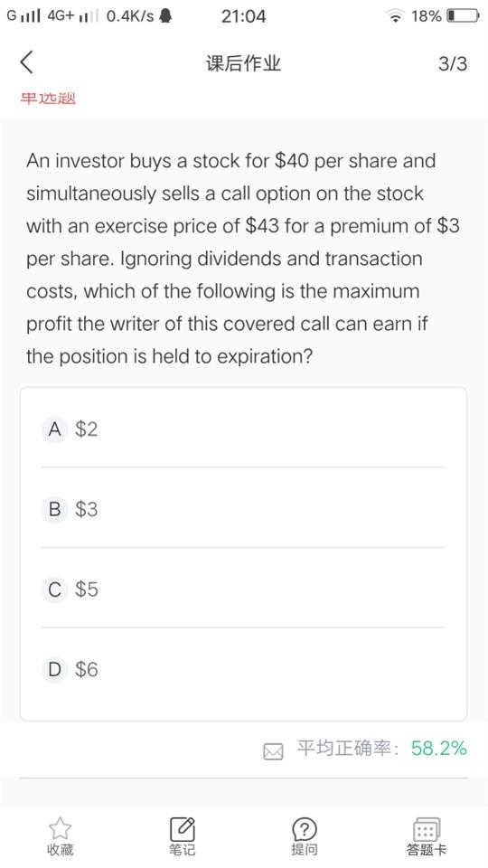Tap the 58.2% accuracy rate value
Viewport: 488px width, 868px height.
click(x=439, y=749)
